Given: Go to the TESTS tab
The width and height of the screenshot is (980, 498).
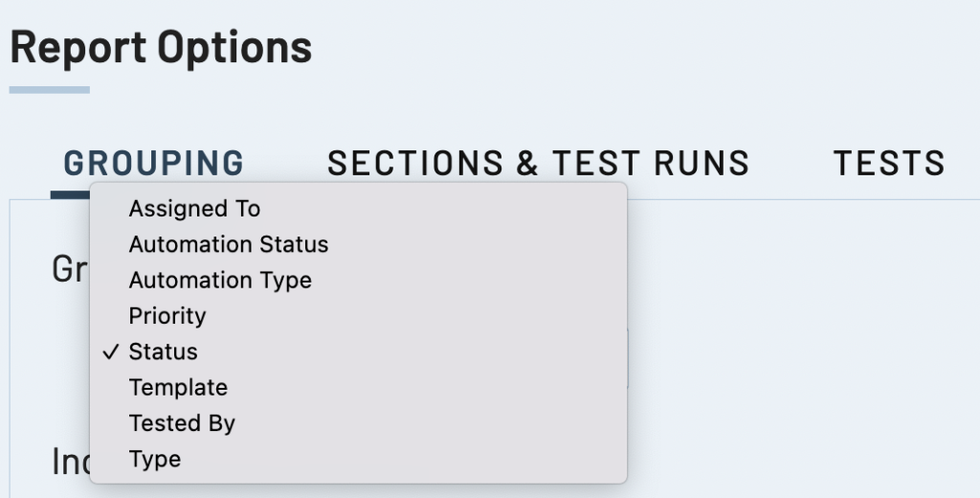Looking at the screenshot, I should click(889, 164).
